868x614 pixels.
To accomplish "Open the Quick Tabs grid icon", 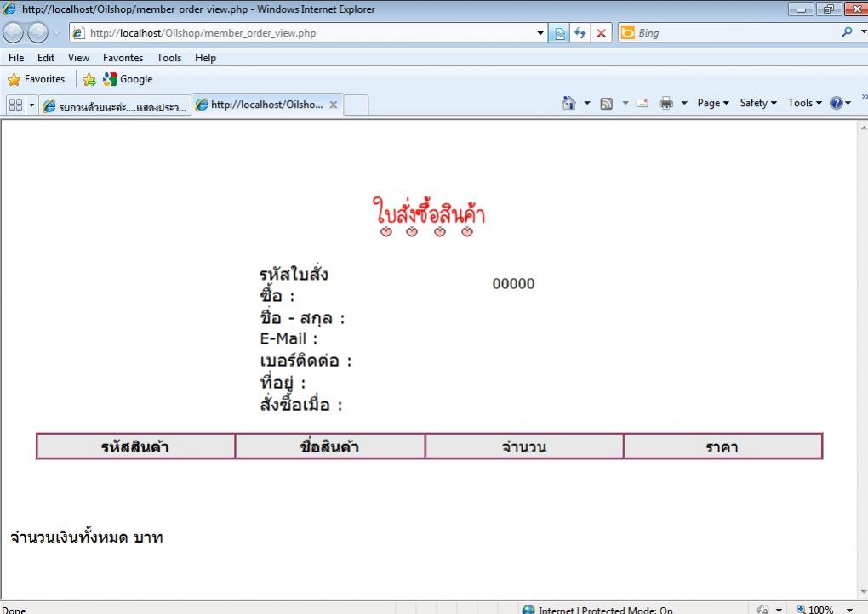I will point(15,105).
